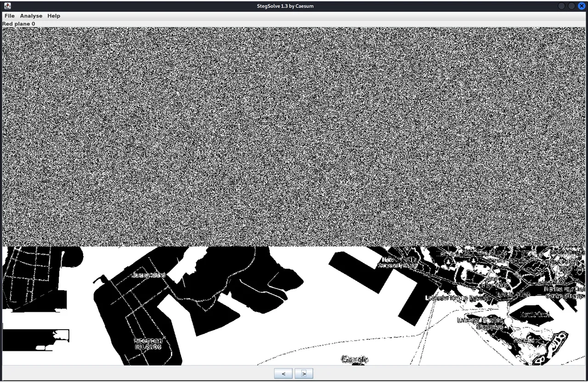The image size is (588, 383).
Task: Click the noisy static region of image
Action: pos(294,138)
